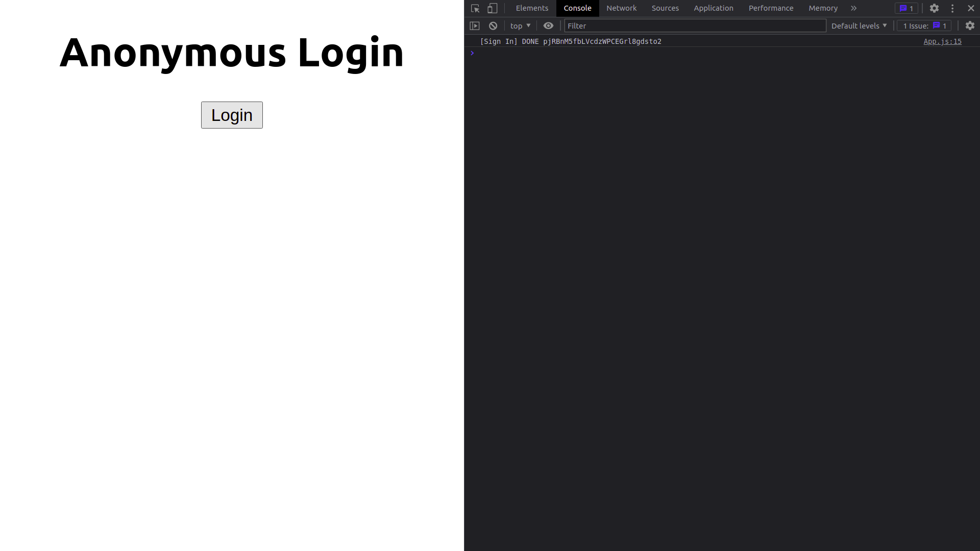The width and height of the screenshot is (980, 551).
Task: Click the Login button
Action: [x=231, y=115]
